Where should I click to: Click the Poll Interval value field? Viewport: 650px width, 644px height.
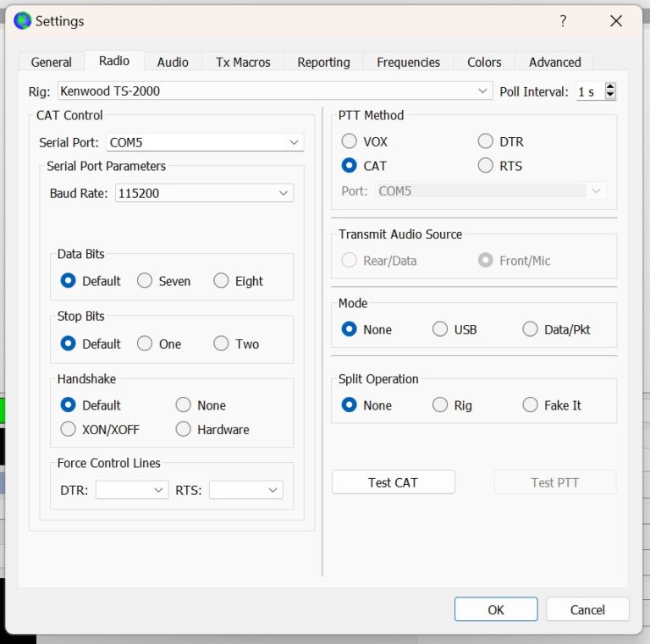coord(588,91)
